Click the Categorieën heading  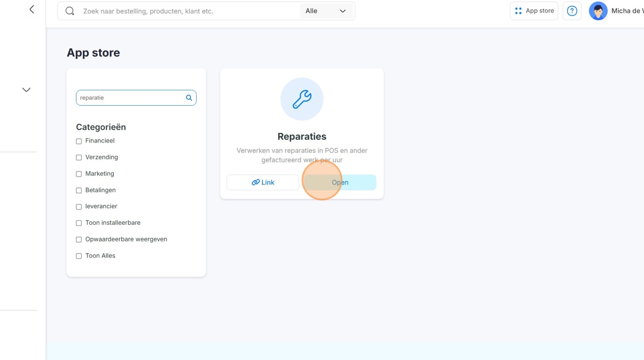[101, 127]
